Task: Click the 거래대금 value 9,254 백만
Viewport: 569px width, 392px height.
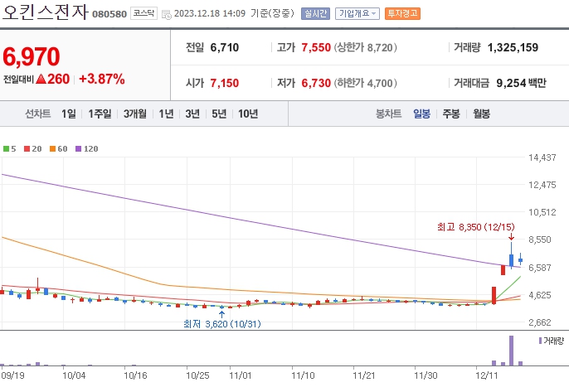Action: (521, 83)
